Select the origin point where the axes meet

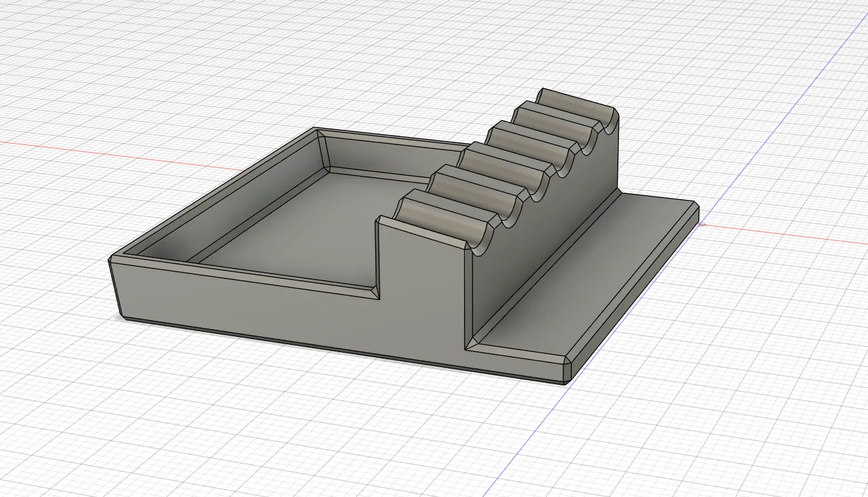click(701, 225)
